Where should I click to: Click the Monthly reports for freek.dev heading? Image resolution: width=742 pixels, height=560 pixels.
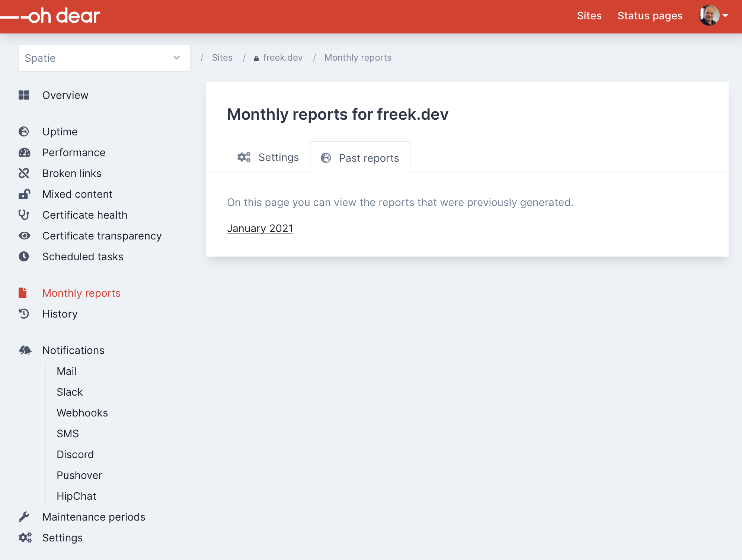coord(338,114)
